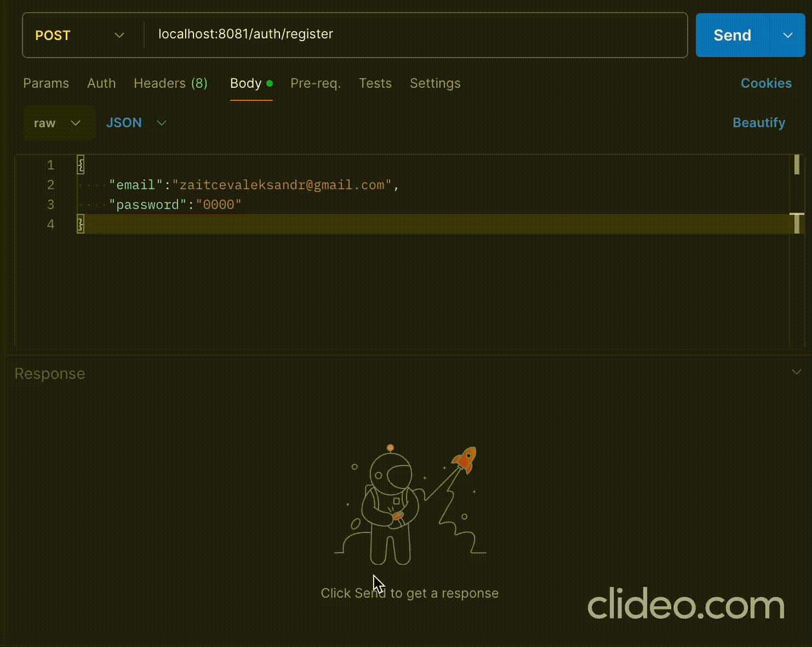Switch to the Params tab
The height and width of the screenshot is (647, 812).
click(x=46, y=83)
